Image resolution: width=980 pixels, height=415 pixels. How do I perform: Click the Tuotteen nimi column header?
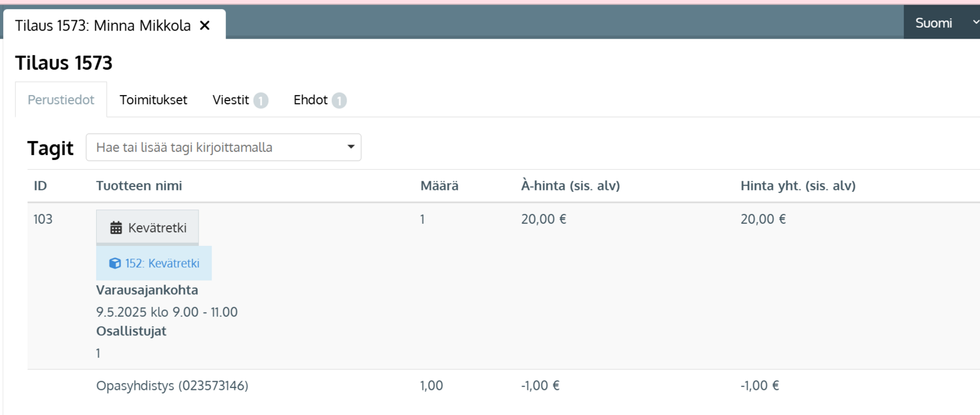[139, 186]
